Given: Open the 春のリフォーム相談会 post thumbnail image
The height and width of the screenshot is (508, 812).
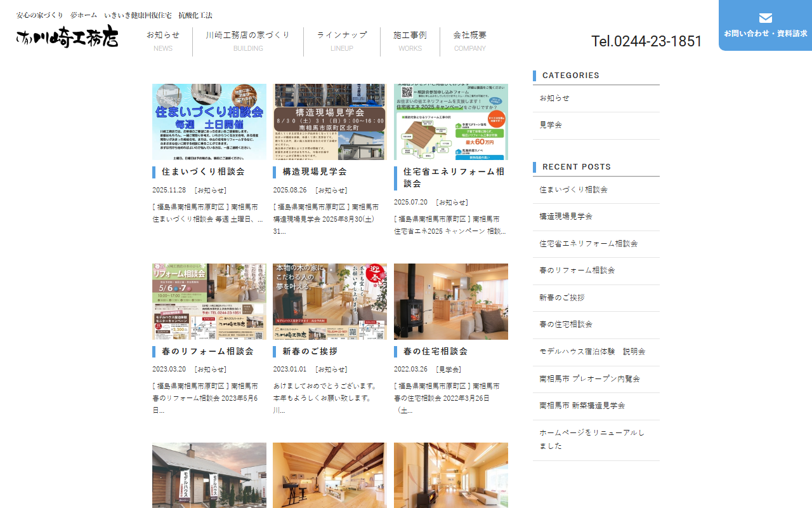Looking at the screenshot, I should tap(209, 302).
